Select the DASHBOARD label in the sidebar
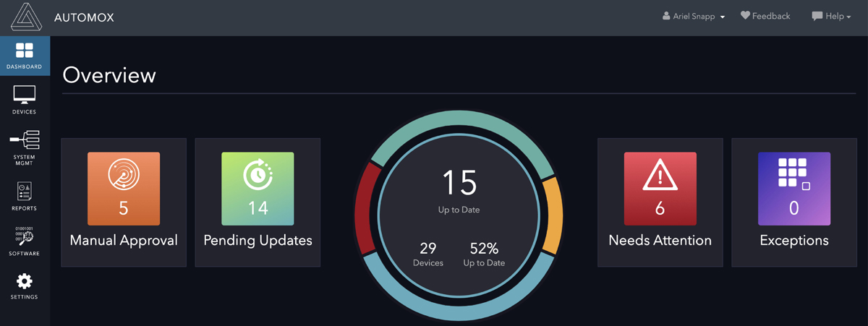The height and width of the screenshot is (326, 868). click(25, 67)
